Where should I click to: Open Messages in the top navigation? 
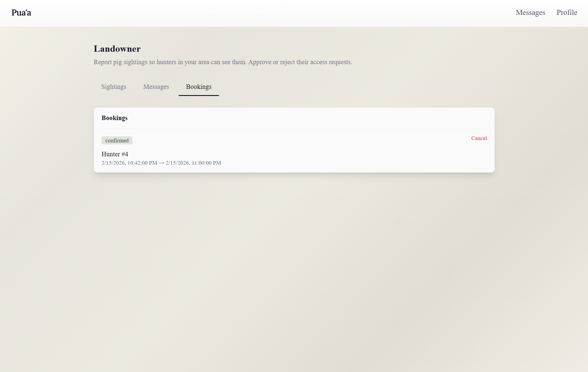530,12
